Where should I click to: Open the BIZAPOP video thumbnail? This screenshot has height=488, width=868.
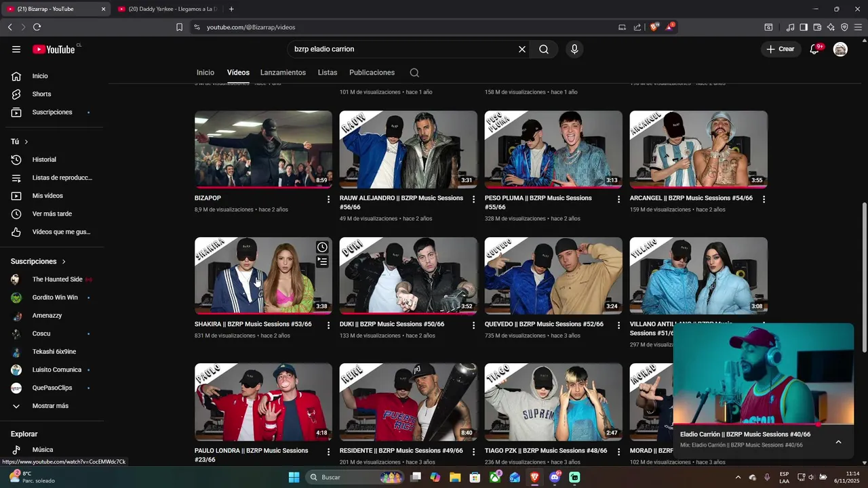263,149
